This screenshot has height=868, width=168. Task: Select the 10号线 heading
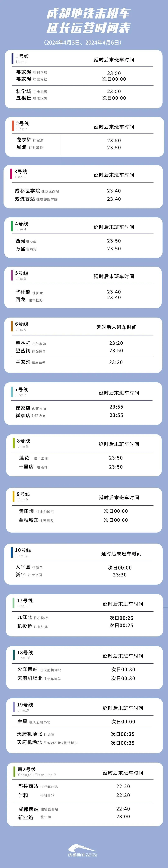coord(23,550)
